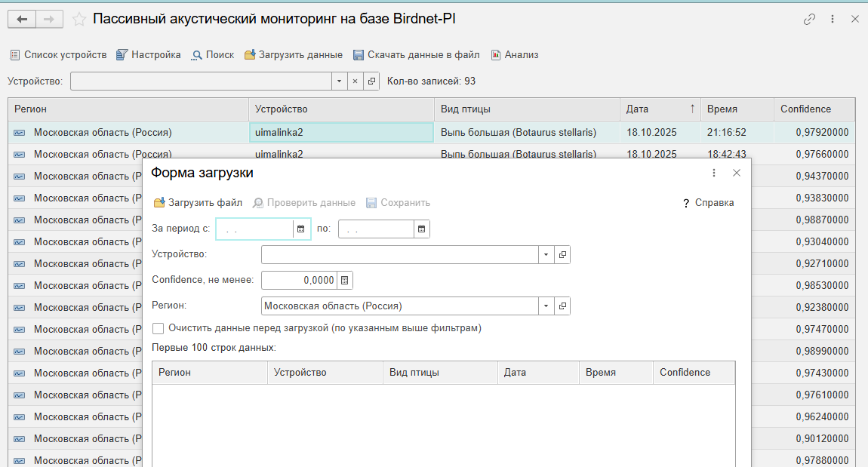Click the Confidence minimum value field

click(x=299, y=280)
